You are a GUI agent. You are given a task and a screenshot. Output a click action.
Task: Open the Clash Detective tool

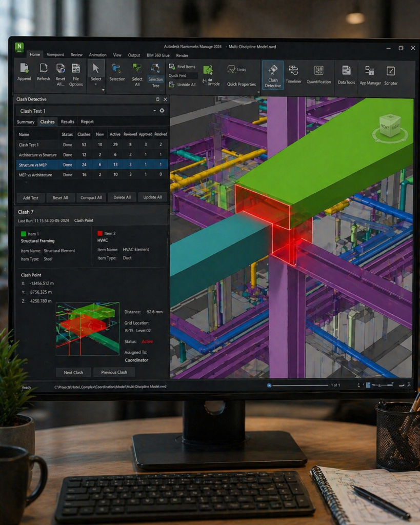pyautogui.click(x=272, y=74)
